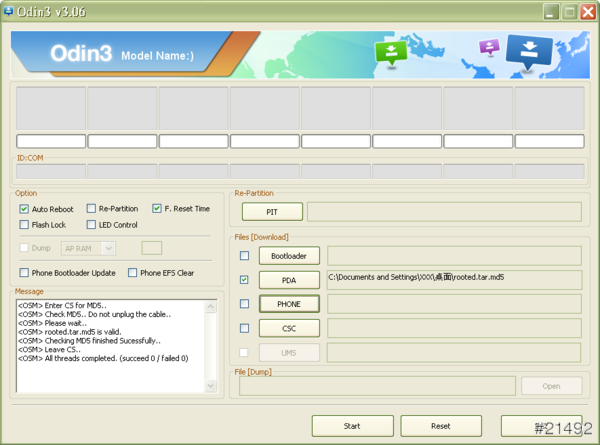Disable the Auto Reboot checkbox
The image size is (600, 445).
coord(25,209)
